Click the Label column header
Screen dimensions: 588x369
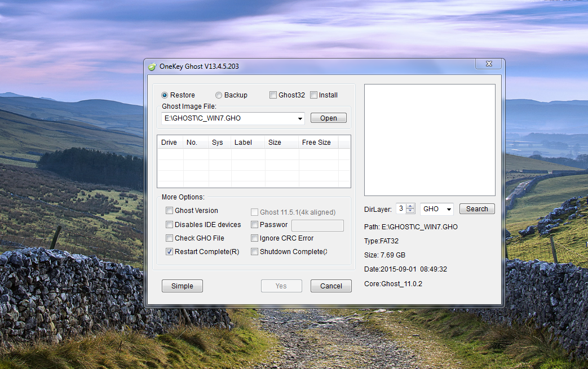click(248, 143)
